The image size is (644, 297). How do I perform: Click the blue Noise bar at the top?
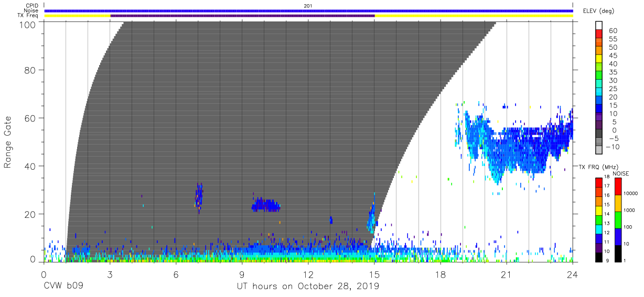pos(308,10)
